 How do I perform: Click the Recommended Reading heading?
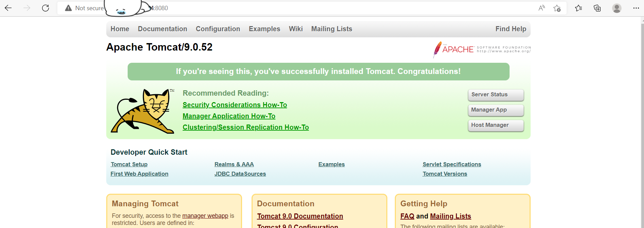click(226, 93)
